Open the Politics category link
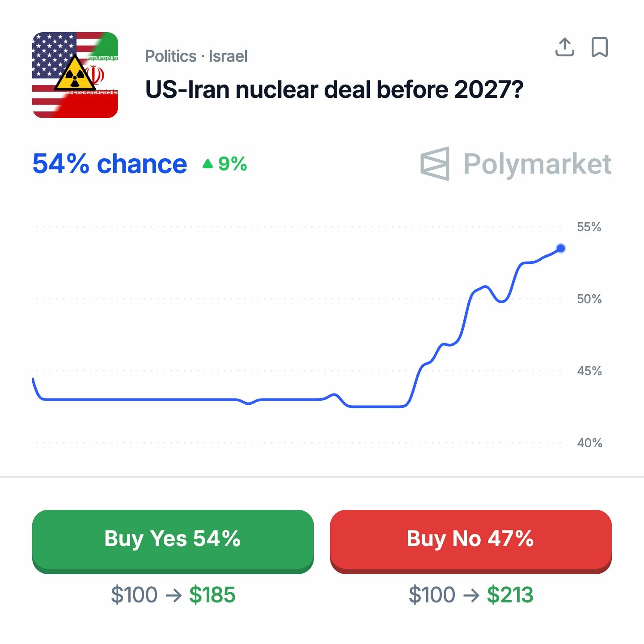 pos(171,56)
